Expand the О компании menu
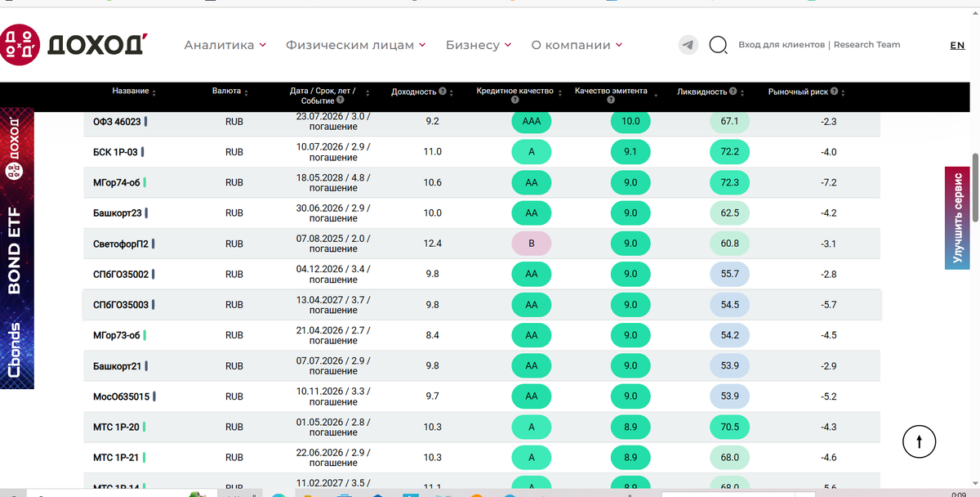 [577, 45]
